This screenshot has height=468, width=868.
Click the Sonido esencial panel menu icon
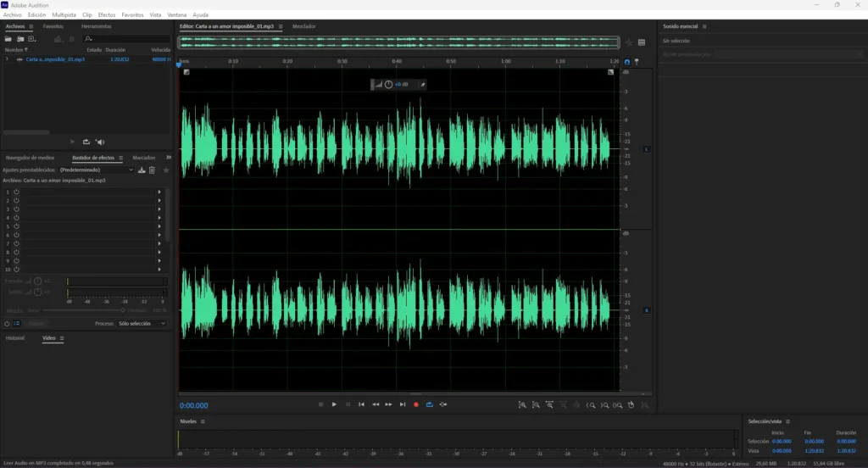pos(704,26)
